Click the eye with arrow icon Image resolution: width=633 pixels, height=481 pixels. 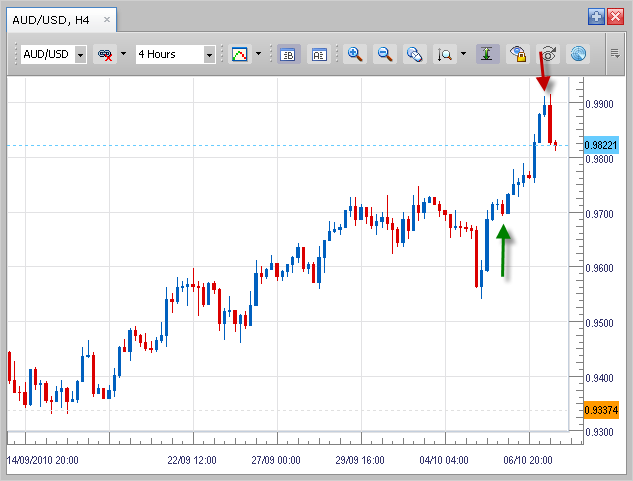[x=548, y=54]
